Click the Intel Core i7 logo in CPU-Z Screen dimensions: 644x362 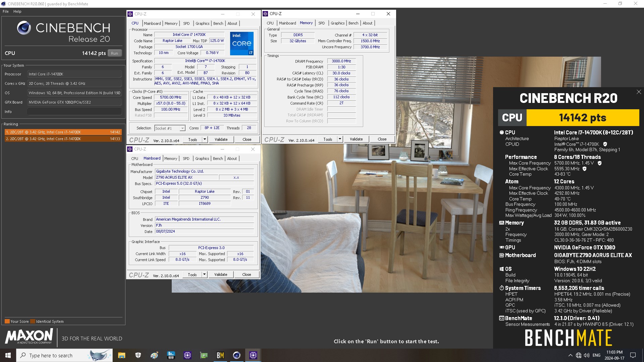pyautogui.click(x=241, y=44)
